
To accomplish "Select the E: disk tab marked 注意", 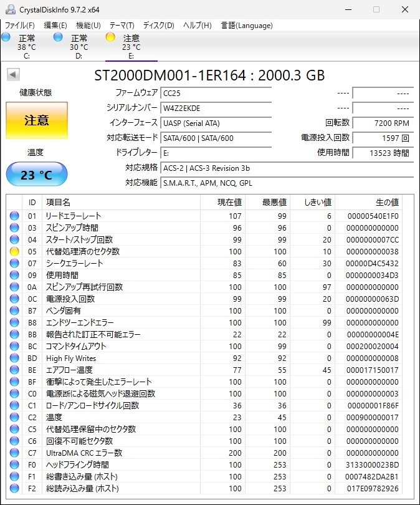I will coord(131,47).
